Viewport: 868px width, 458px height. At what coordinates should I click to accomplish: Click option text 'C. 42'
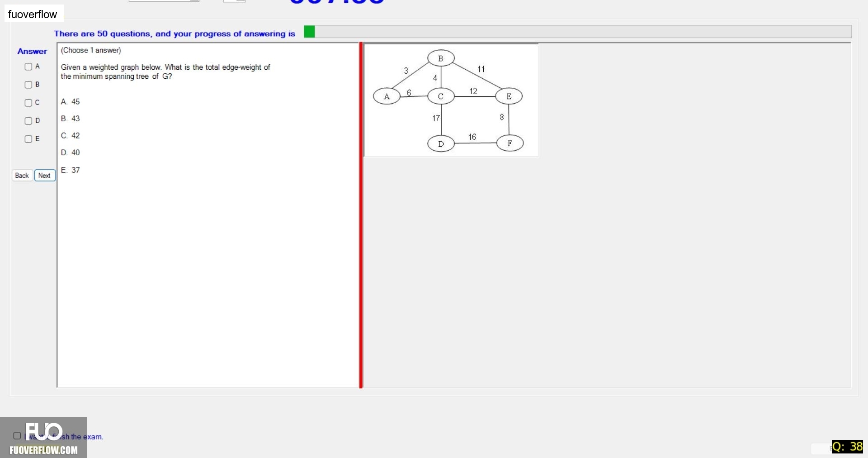point(70,136)
